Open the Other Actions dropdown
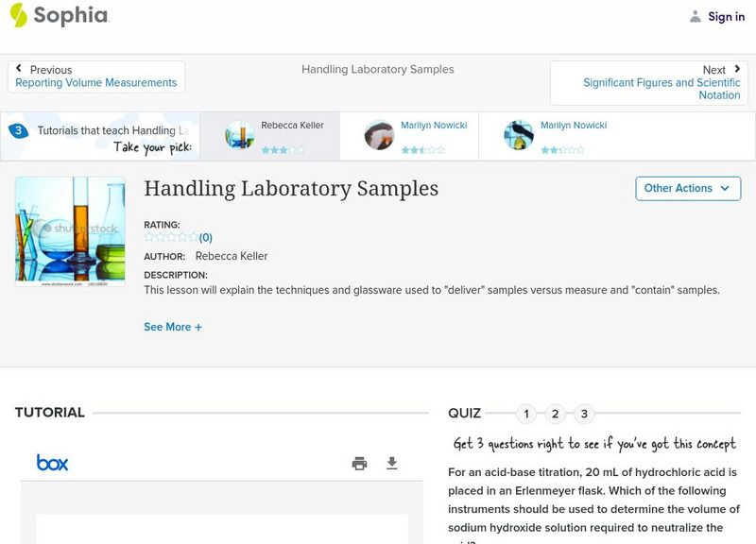This screenshot has width=756, height=544. [x=687, y=188]
